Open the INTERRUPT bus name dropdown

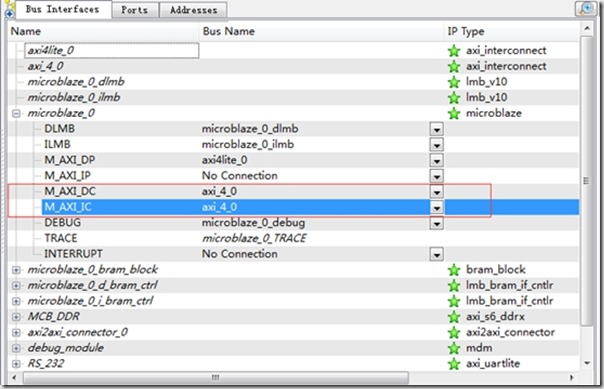[436, 255]
